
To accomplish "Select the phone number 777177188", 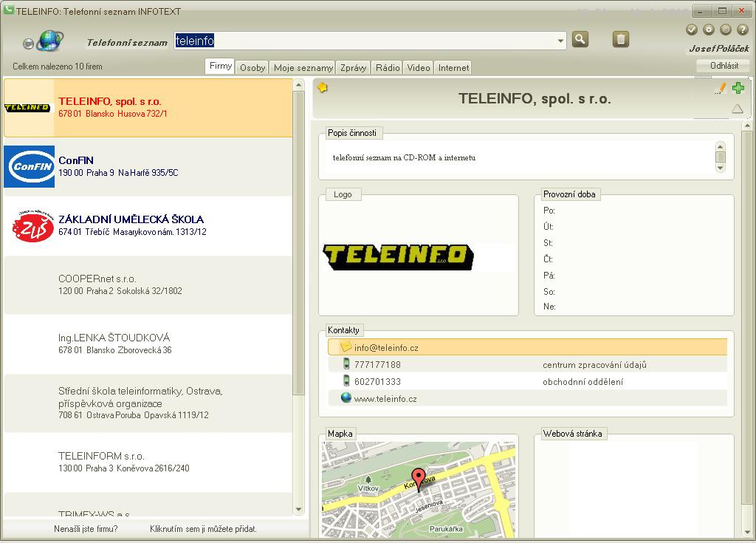I will click(377, 364).
